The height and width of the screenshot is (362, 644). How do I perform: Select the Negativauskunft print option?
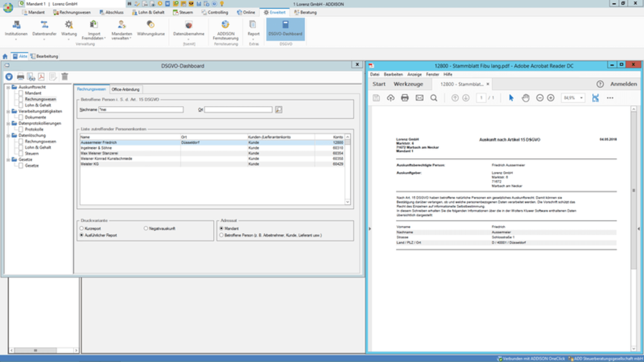pos(146,229)
